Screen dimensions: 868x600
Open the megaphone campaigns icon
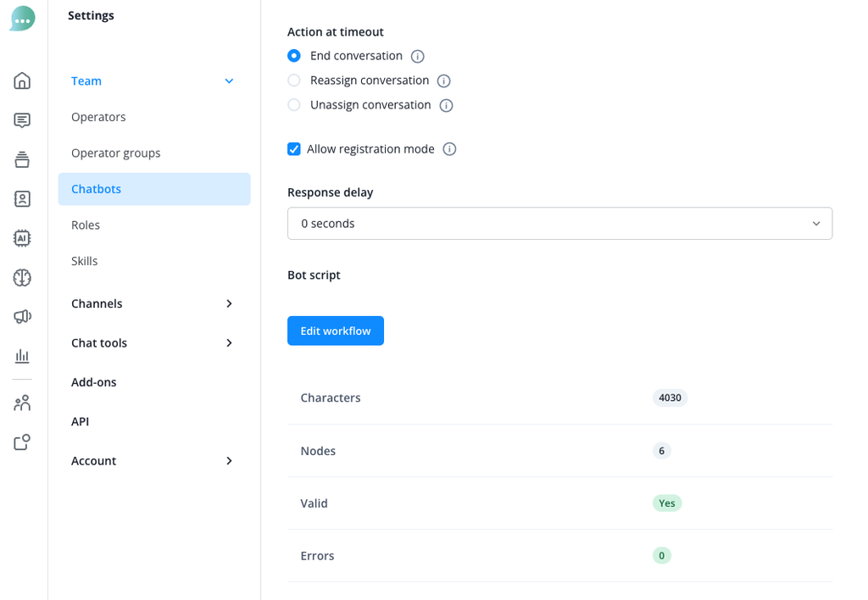tap(22, 317)
